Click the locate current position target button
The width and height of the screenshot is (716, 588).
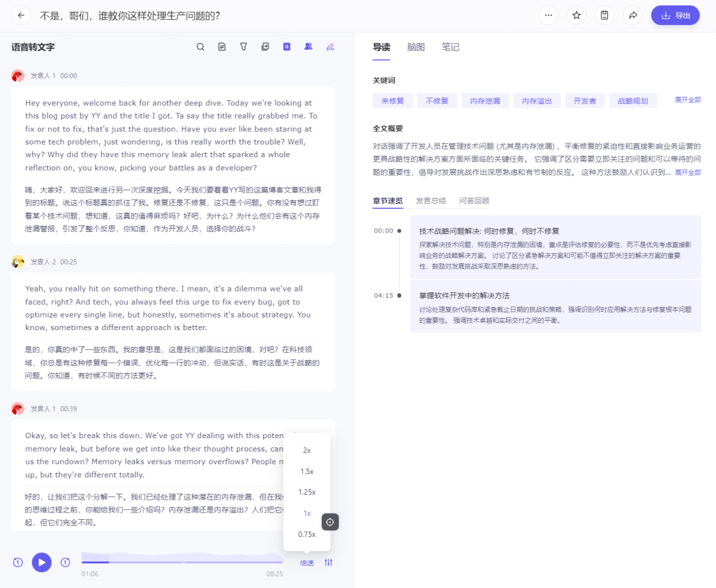[330, 522]
